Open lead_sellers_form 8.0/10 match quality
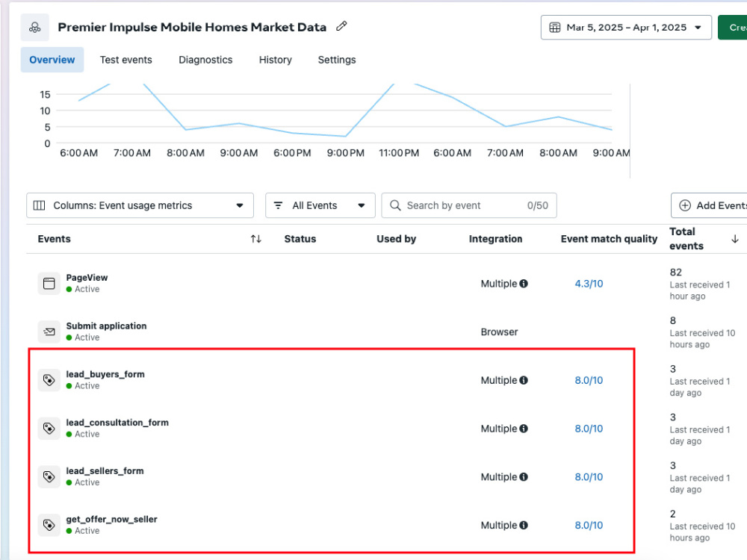Screen dimensions: 747x560 589,476
